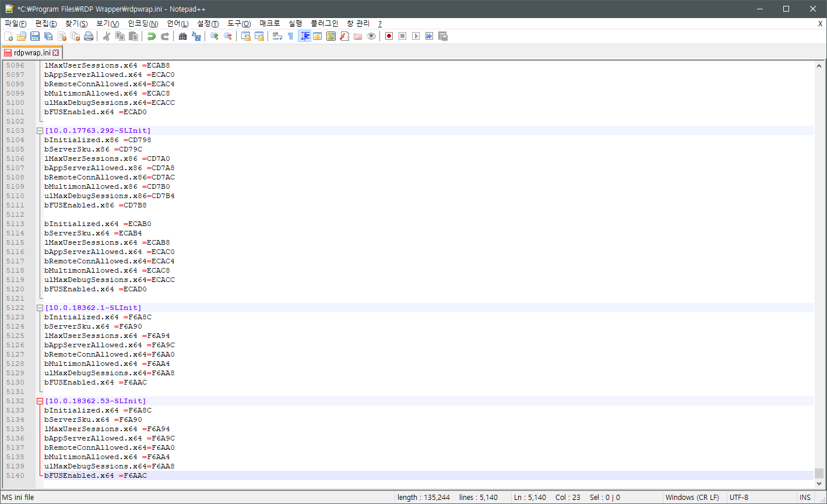Click the MS ini file language status
Image resolution: width=827 pixels, height=504 pixels.
(x=18, y=498)
